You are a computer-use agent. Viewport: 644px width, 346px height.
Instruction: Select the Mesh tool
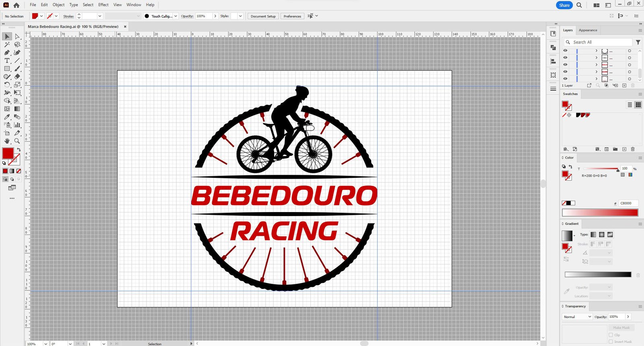[7, 109]
